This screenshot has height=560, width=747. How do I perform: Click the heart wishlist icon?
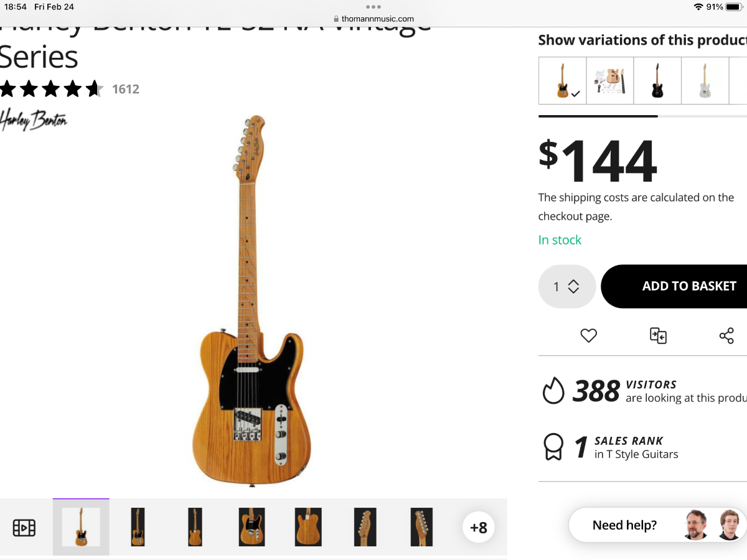point(588,335)
